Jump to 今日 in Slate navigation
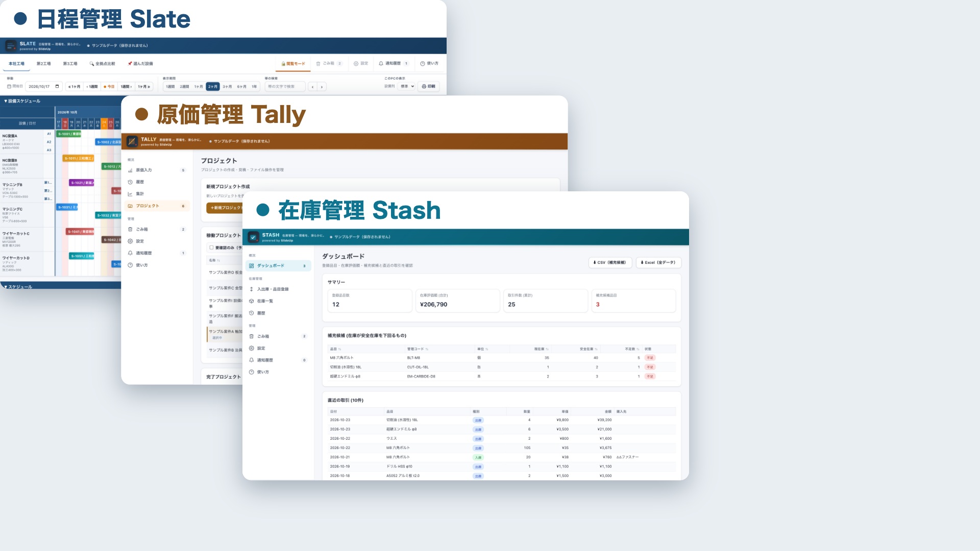Viewport: 980px width, 551px height. click(x=109, y=87)
